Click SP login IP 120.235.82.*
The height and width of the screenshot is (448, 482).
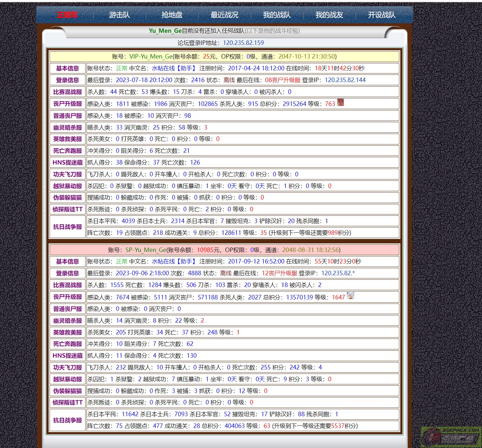tap(338, 273)
